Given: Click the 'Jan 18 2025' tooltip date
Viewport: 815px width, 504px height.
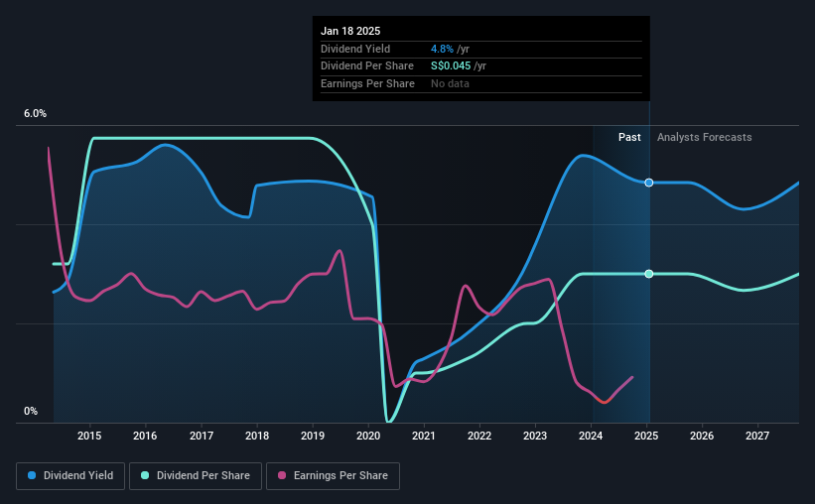Looking at the screenshot, I should click(350, 31).
